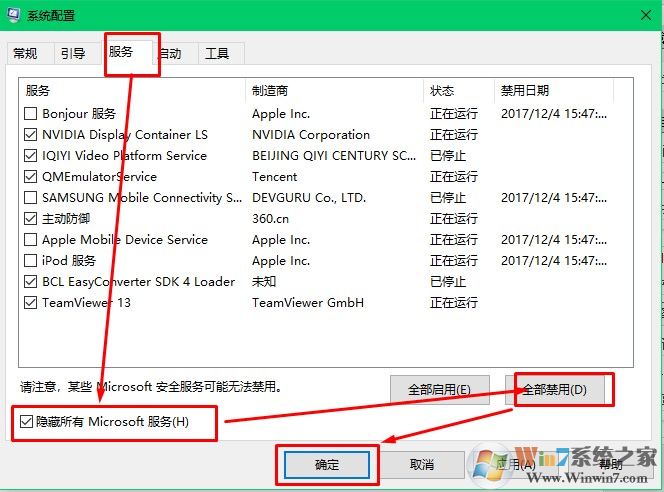The width and height of the screenshot is (664, 492).
Task: Select the 未知 manufacturer cell
Action: pos(264,282)
